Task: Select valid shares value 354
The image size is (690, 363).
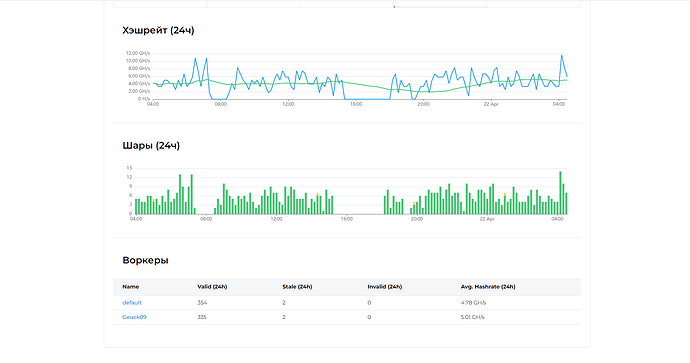Action: click(x=202, y=303)
